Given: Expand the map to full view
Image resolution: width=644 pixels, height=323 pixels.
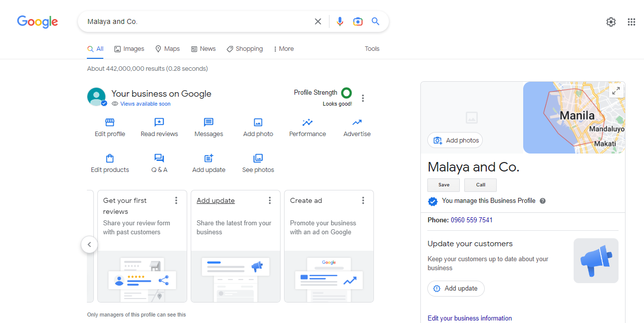Looking at the screenshot, I should (x=616, y=91).
